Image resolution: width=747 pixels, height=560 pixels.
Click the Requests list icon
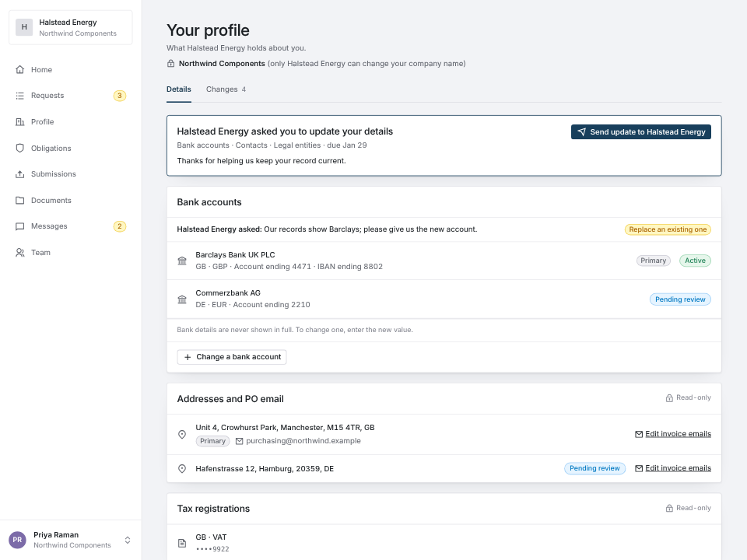coord(19,96)
